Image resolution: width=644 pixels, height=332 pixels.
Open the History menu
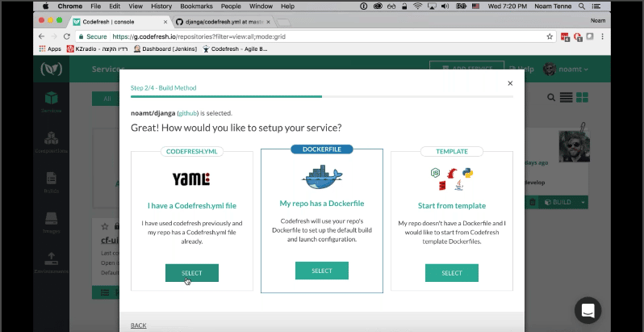coord(161,6)
